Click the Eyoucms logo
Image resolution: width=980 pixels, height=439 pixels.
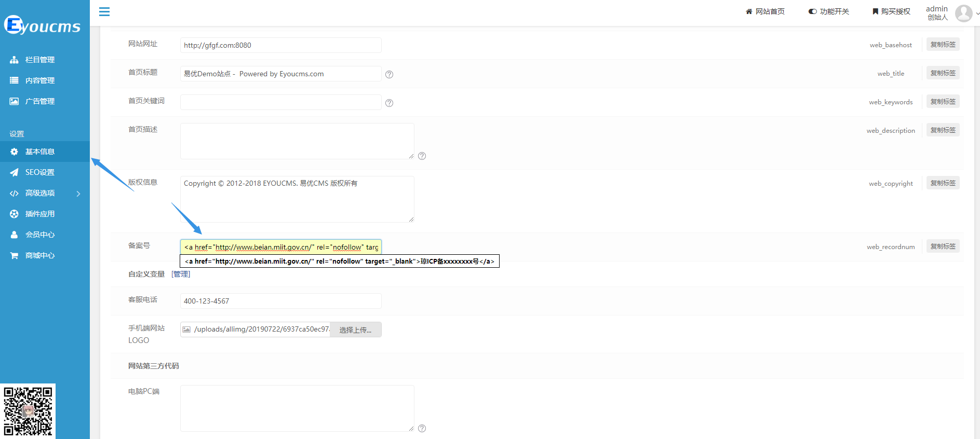coord(43,25)
